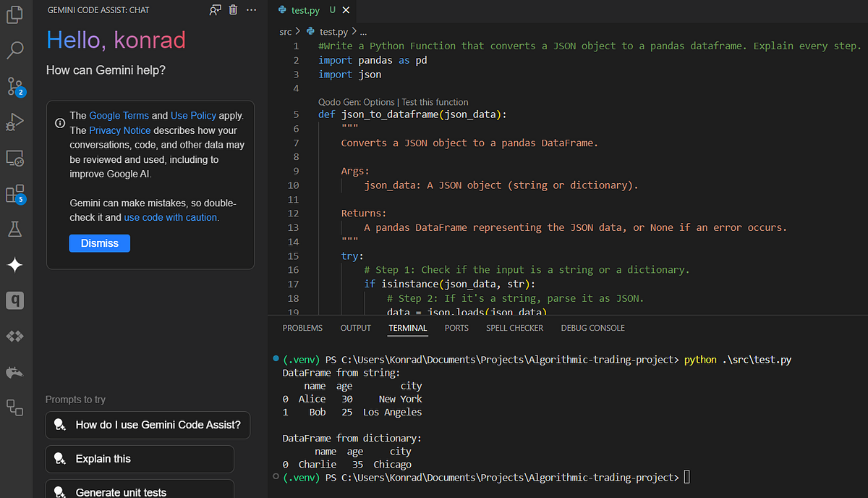Open the Testing flask icon
This screenshot has width=868, height=498.
16,229
